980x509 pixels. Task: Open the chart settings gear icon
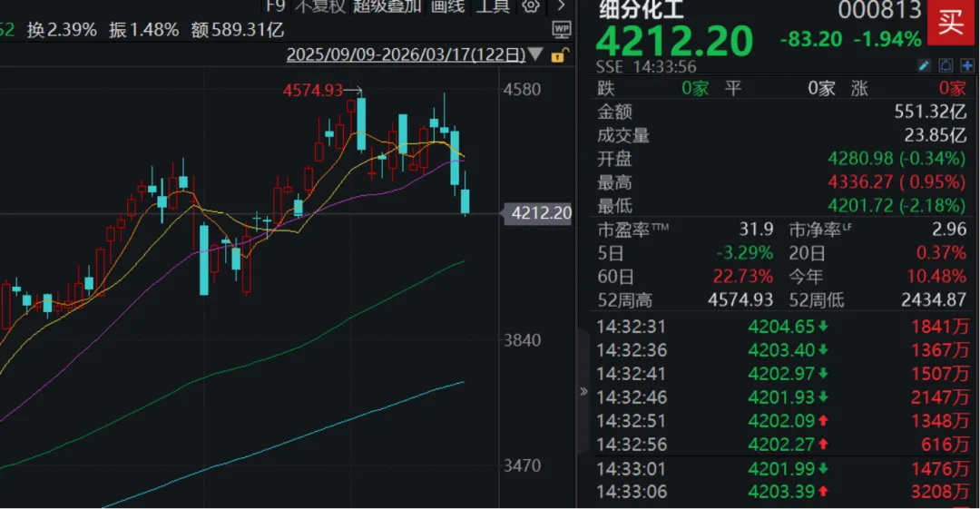click(x=531, y=6)
